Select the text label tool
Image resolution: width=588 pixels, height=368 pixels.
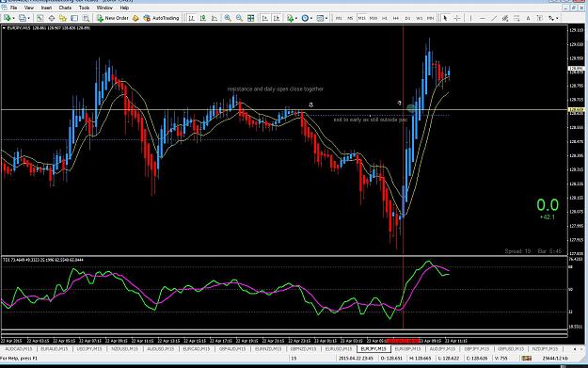point(540,18)
